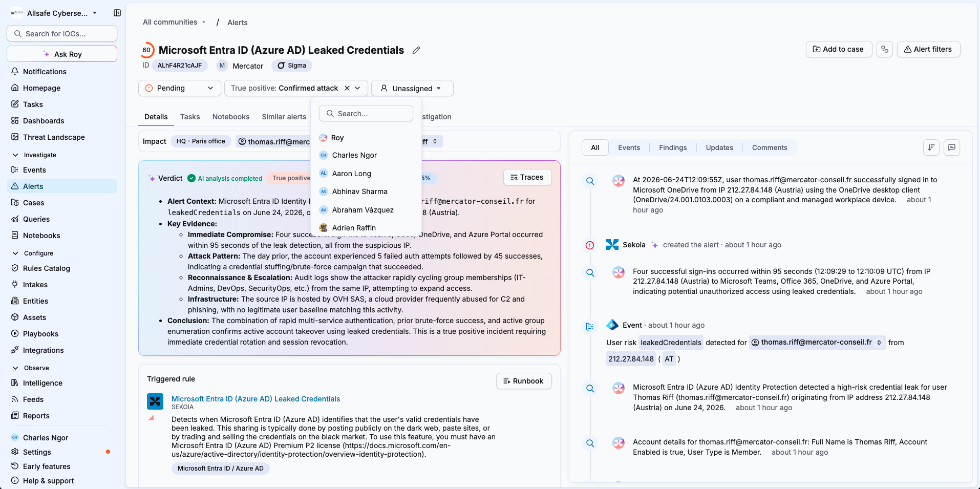Switch to the Tasks tab

tap(190, 117)
